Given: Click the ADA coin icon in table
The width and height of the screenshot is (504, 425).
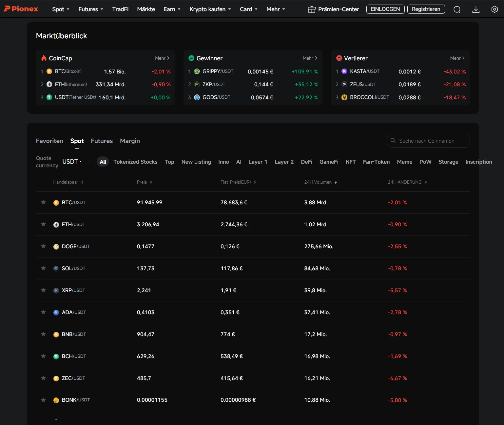Looking at the screenshot, I should tap(56, 313).
